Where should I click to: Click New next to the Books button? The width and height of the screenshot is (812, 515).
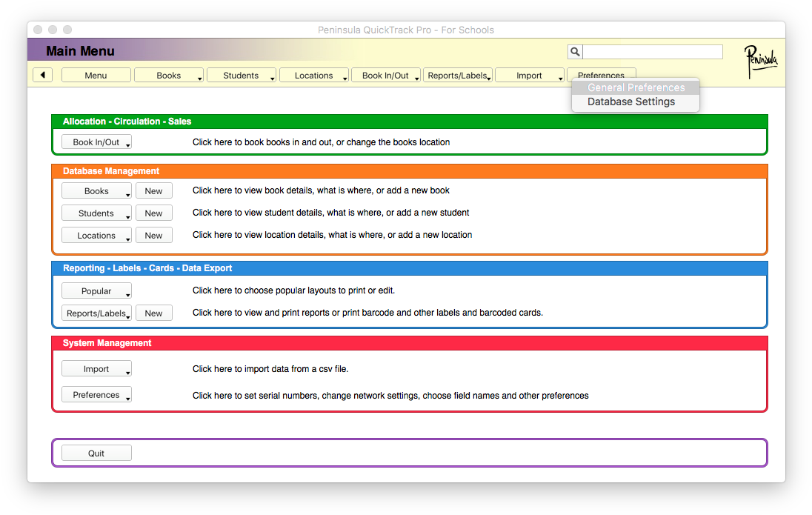[x=154, y=191]
